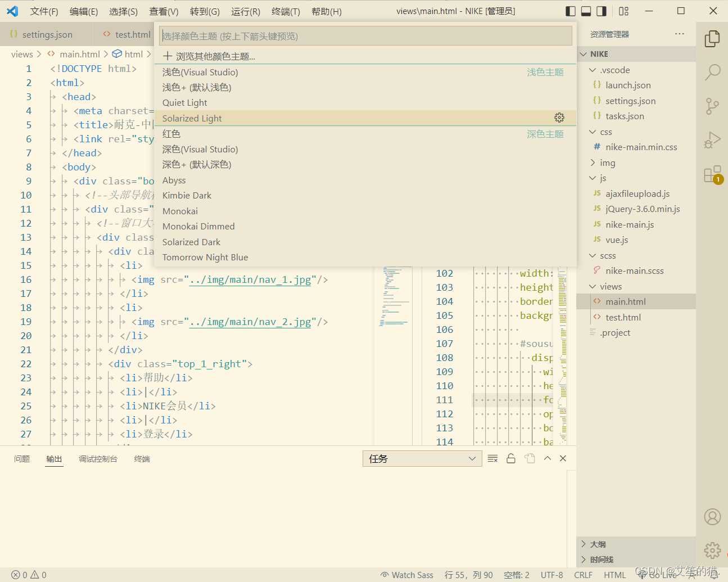Open jQuery-3.6.0.min.js file
Image resolution: width=728 pixels, height=582 pixels.
[x=636, y=209]
